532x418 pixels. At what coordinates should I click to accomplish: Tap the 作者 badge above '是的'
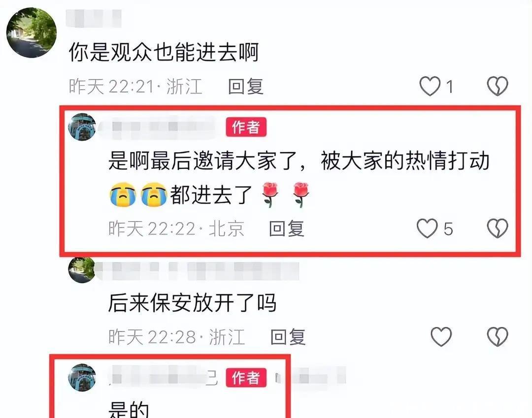tap(246, 377)
